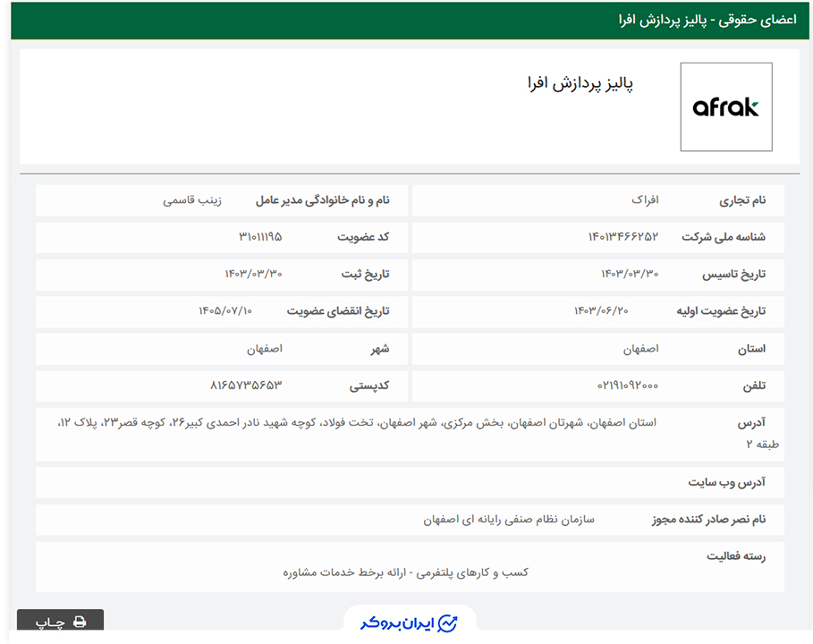
Task: Click membership code value ۳۱۰۱۱۱۹۵
Action: click(x=260, y=237)
